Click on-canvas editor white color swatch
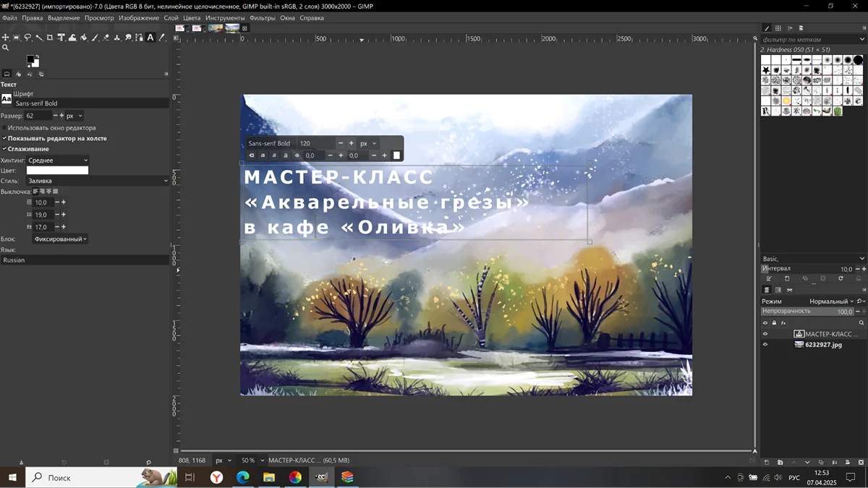Image resolution: width=868 pixels, height=488 pixels. point(396,155)
